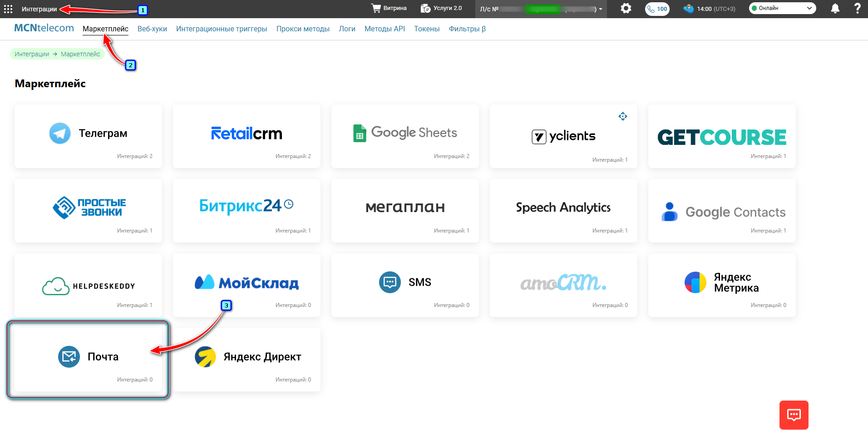Click the 14:00 time zone indicator
Screen dimensions: 868x431
(709, 9)
